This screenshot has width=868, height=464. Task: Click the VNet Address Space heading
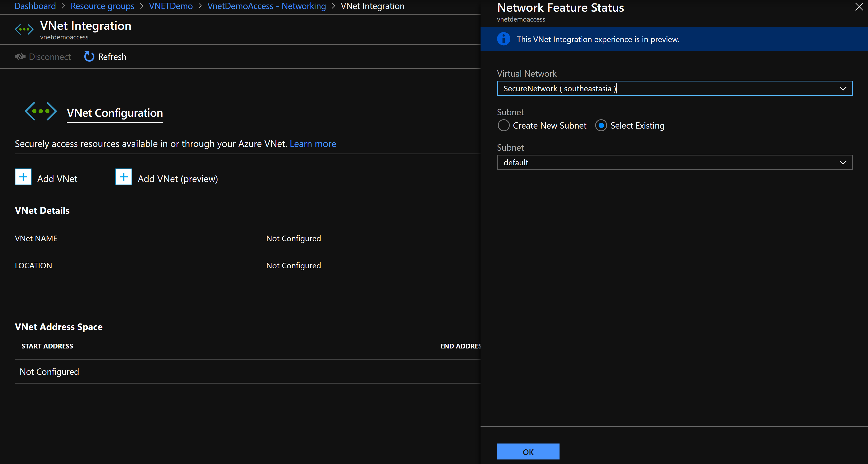59,327
